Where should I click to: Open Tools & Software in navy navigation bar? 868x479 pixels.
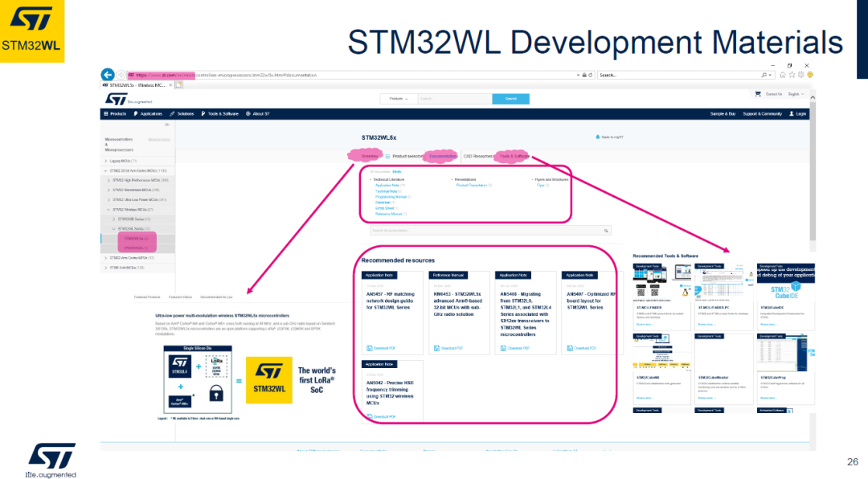tap(219, 113)
